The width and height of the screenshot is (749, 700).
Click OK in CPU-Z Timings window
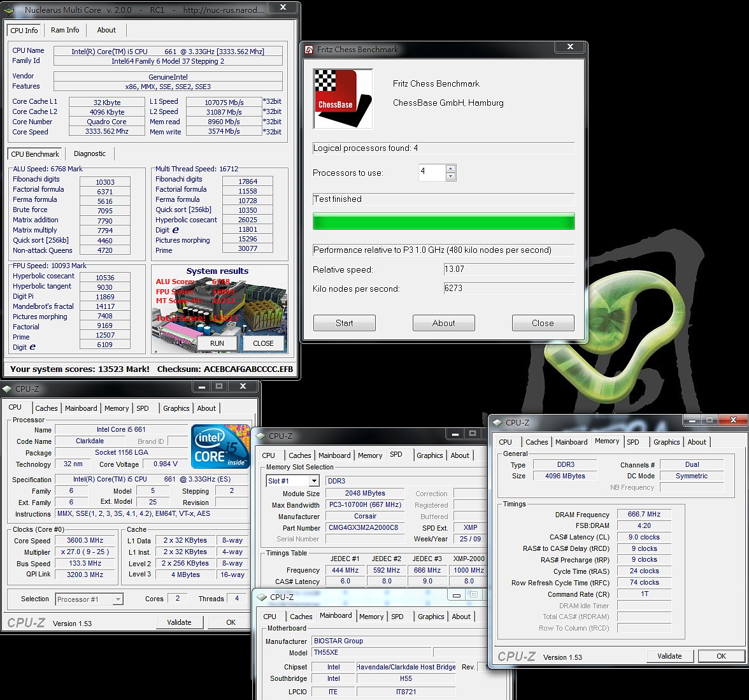click(721, 657)
